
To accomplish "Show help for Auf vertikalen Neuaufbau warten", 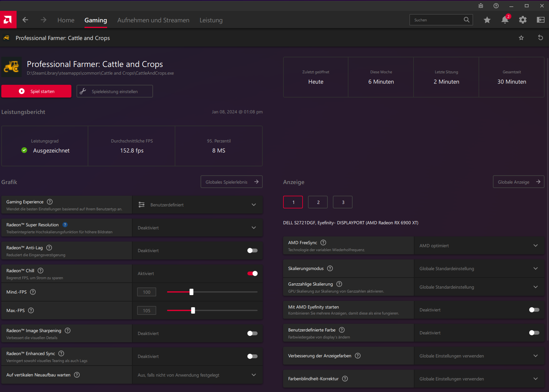I will 77,375.
